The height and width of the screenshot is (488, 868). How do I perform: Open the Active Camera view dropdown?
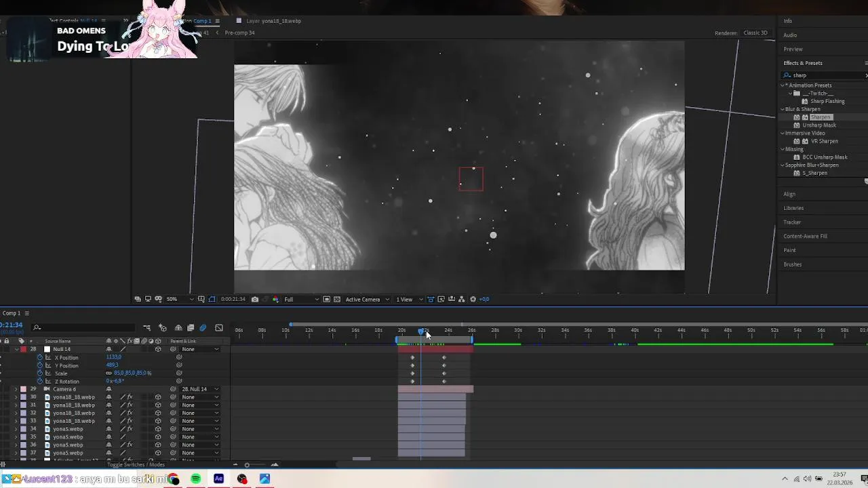point(368,299)
